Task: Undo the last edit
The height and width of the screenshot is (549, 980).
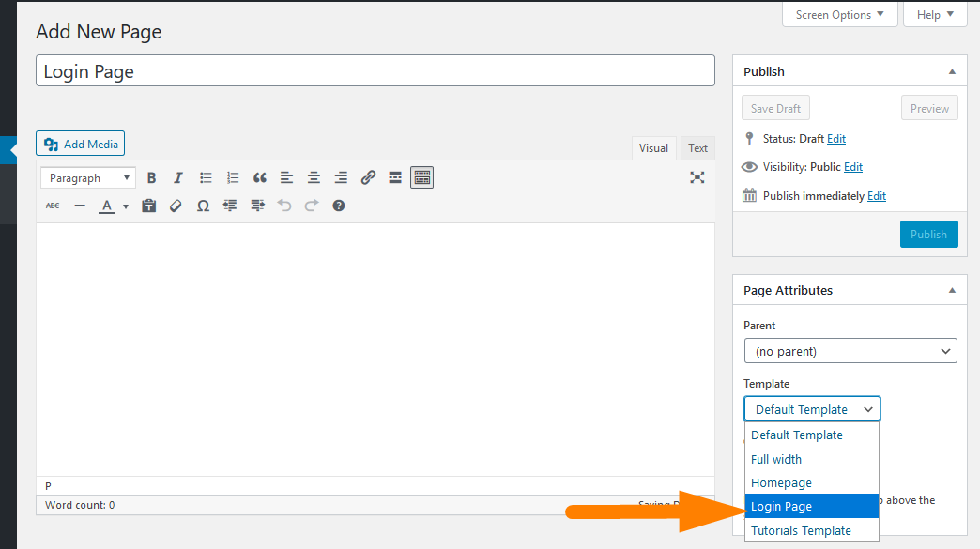Action: pyautogui.click(x=284, y=206)
